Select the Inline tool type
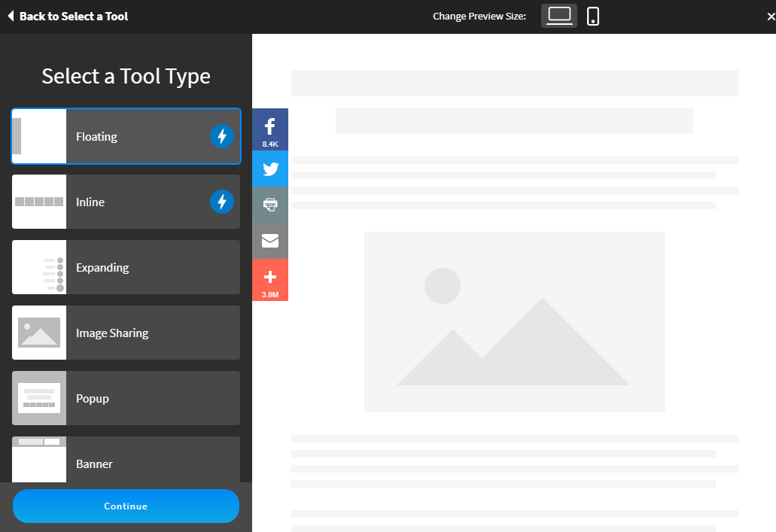This screenshot has height=532, width=776. coord(126,202)
